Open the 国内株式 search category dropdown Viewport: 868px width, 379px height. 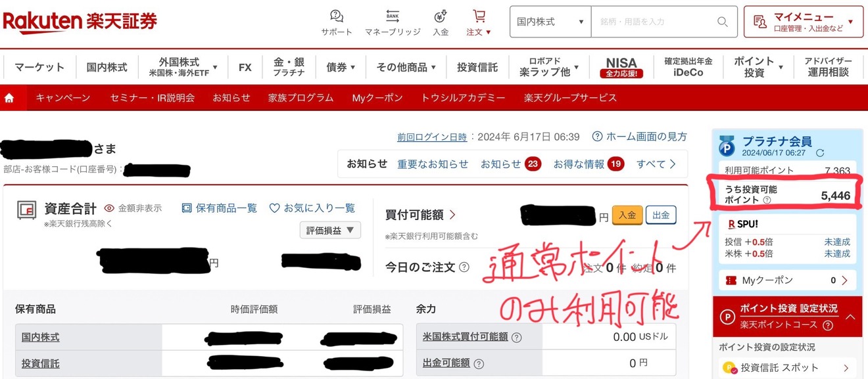(x=550, y=22)
